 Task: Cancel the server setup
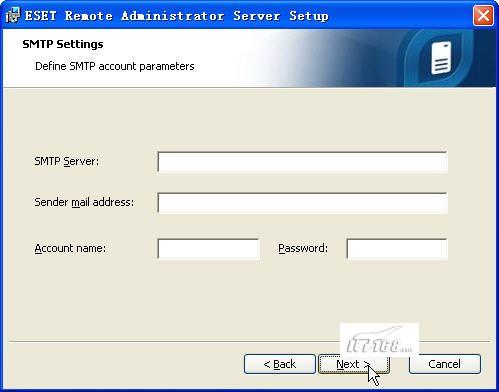click(445, 364)
